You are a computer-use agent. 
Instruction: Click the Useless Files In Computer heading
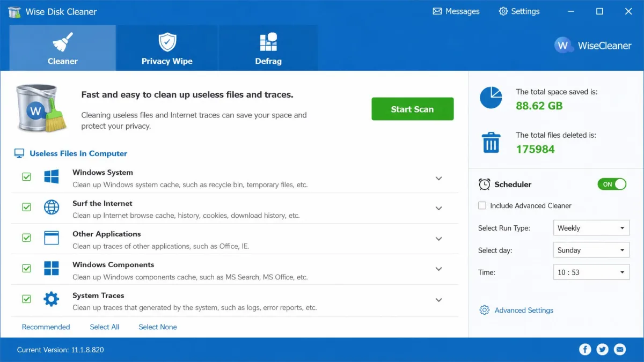[x=78, y=153]
